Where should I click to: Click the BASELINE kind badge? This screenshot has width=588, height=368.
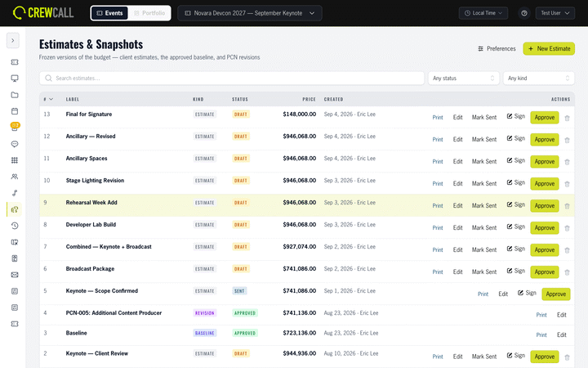pyautogui.click(x=205, y=333)
